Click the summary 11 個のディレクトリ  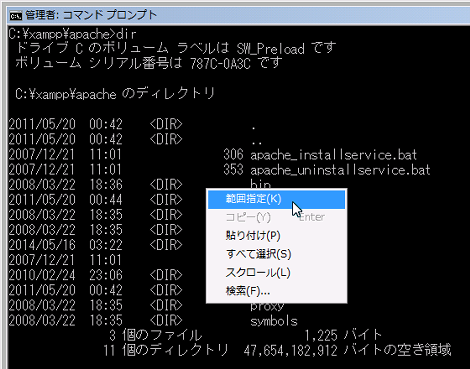pos(166,350)
